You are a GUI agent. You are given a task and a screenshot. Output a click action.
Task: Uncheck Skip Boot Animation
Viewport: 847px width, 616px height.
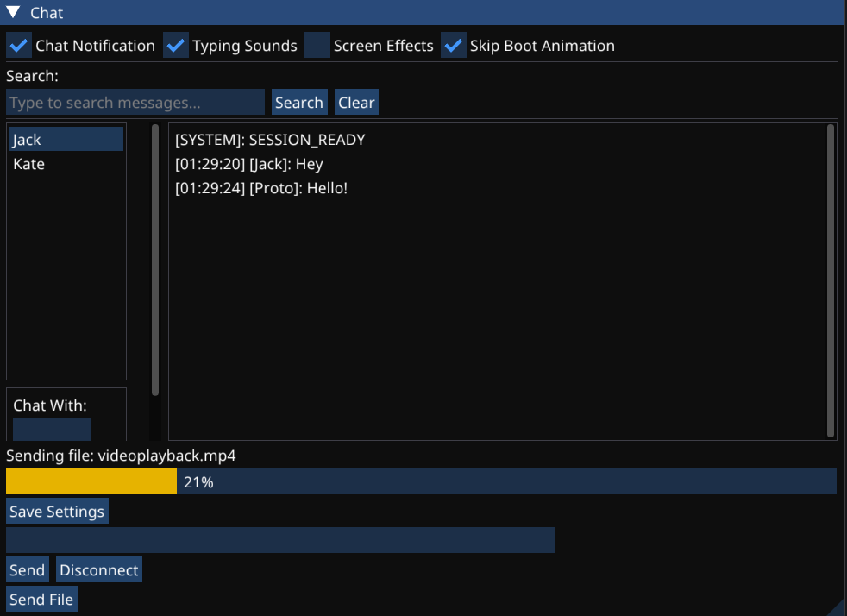(453, 45)
